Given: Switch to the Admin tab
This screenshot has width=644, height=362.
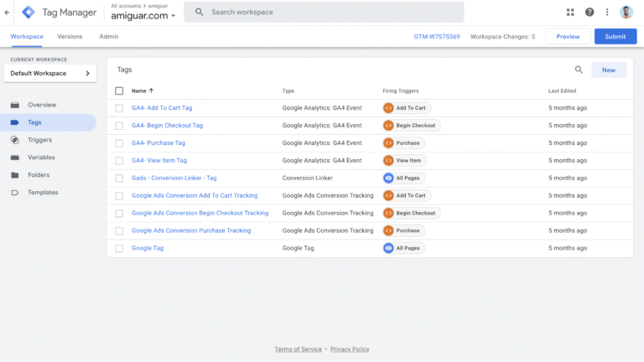Looking at the screenshot, I should (x=108, y=37).
